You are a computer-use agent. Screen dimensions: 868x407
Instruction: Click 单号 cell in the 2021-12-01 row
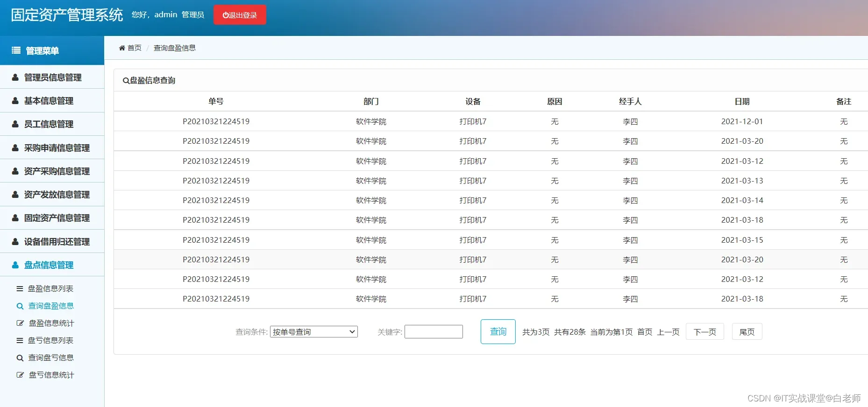pyautogui.click(x=216, y=121)
